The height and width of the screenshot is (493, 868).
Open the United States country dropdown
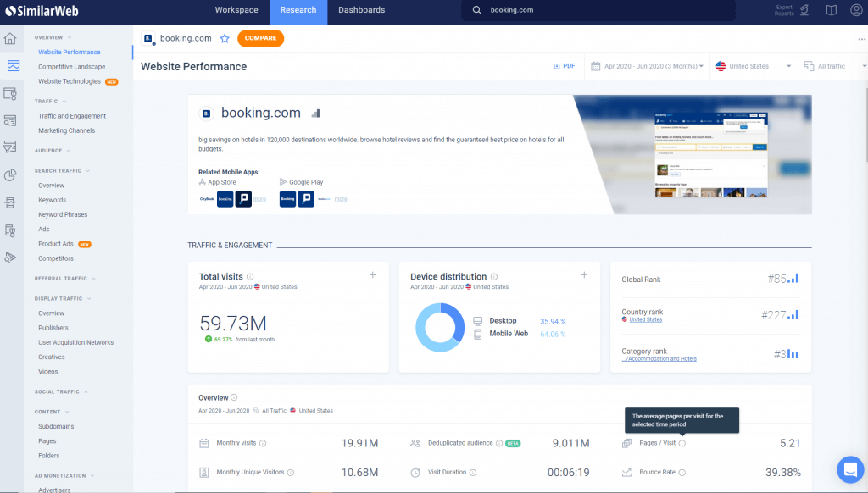pyautogui.click(x=754, y=65)
